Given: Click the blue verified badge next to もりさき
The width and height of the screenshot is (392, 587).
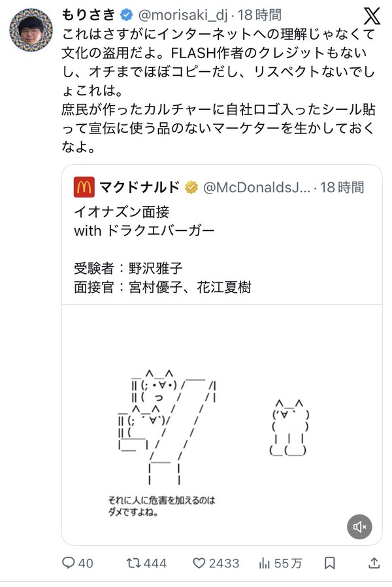Looking at the screenshot, I should tap(127, 15).
